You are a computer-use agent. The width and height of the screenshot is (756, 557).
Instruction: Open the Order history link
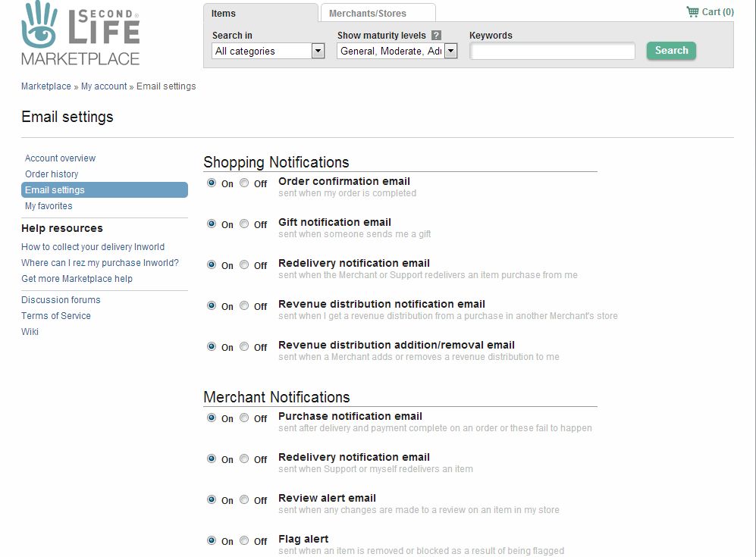(52, 174)
